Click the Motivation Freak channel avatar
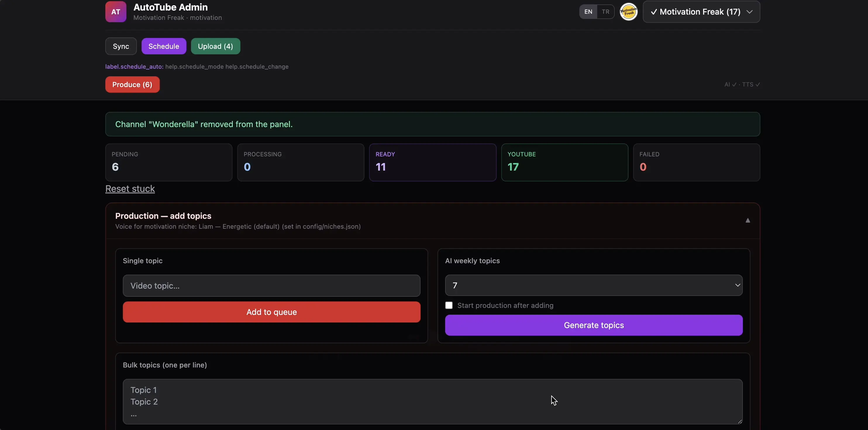The image size is (868, 430). (x=628, y=12)
